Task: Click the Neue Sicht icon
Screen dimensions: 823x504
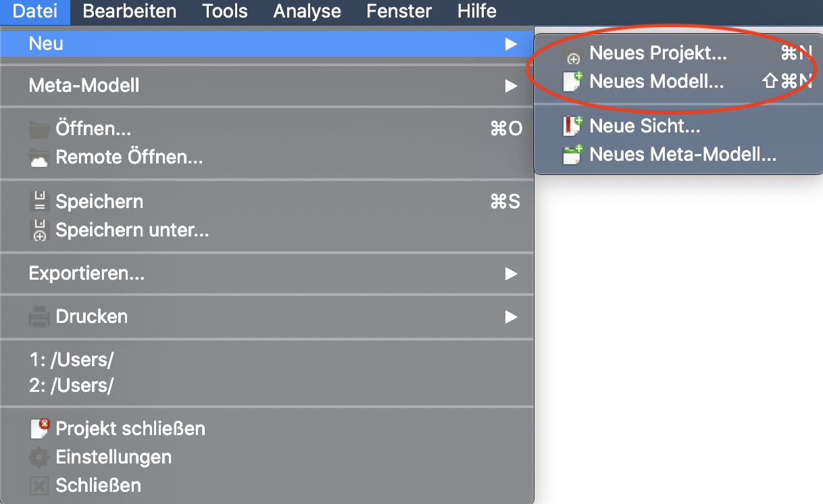Action: pyautogui.click(x=572, y=126)
